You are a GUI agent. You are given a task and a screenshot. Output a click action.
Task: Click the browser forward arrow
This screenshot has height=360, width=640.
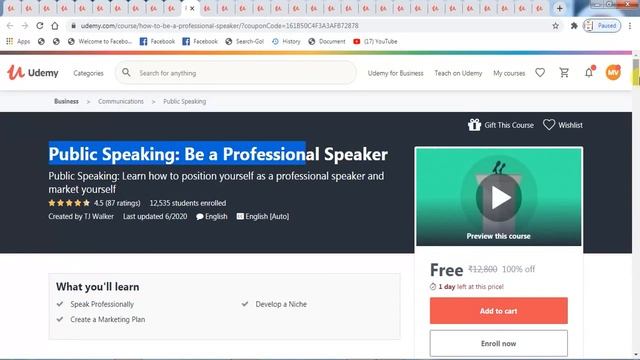pyautogui.click(x=25, y=26)
